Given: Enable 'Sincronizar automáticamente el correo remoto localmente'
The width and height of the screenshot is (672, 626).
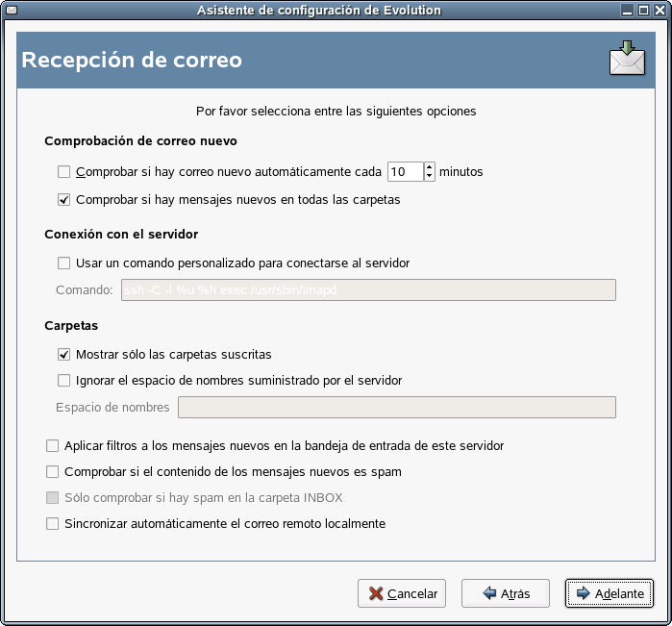Looking at the screenshot, I should pyautogui.click(x=52, y=523).
